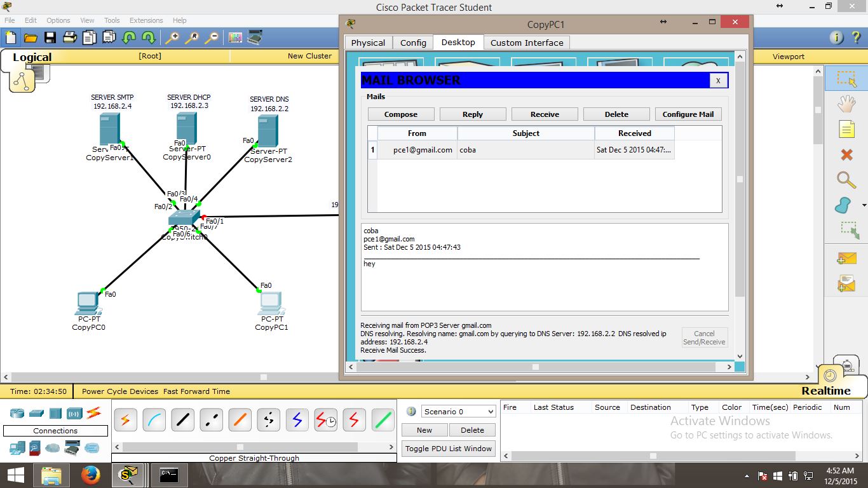This screenshot has width=868, height=488.
Task: Click the mail Delete button
Action: pyautogui.click(x=616, y=114)
